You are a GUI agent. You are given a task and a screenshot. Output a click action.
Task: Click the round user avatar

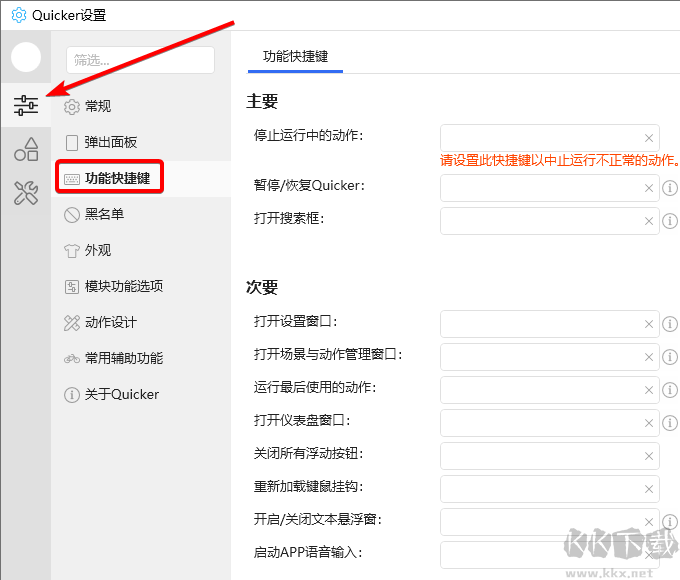[26, 57]
